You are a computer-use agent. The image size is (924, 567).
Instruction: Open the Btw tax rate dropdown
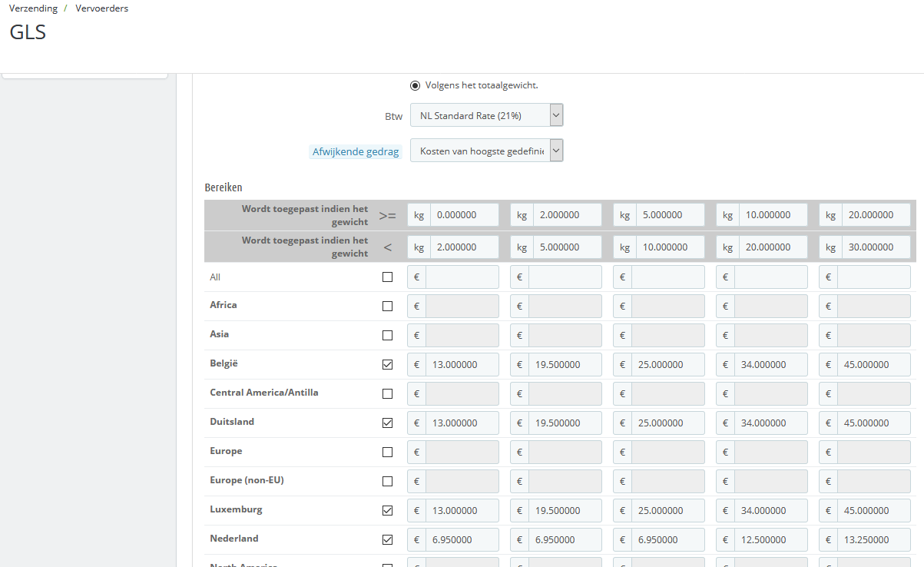487,115
